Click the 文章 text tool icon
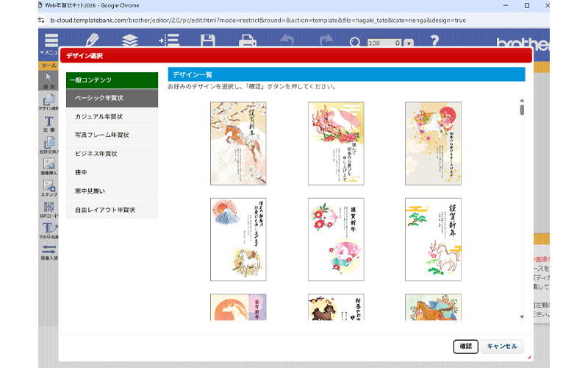The height and width of the screenshot is (368, 588). tap(49, 124)
